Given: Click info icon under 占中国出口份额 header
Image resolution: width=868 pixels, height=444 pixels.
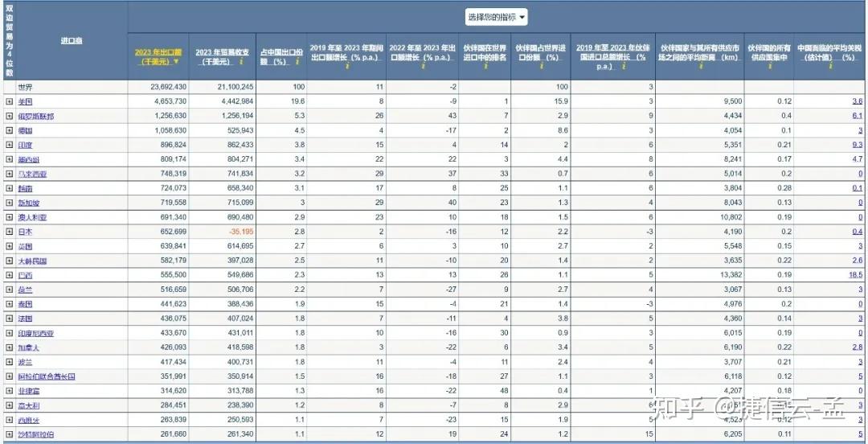Looking at the screenshot, I should coord(297,62).
